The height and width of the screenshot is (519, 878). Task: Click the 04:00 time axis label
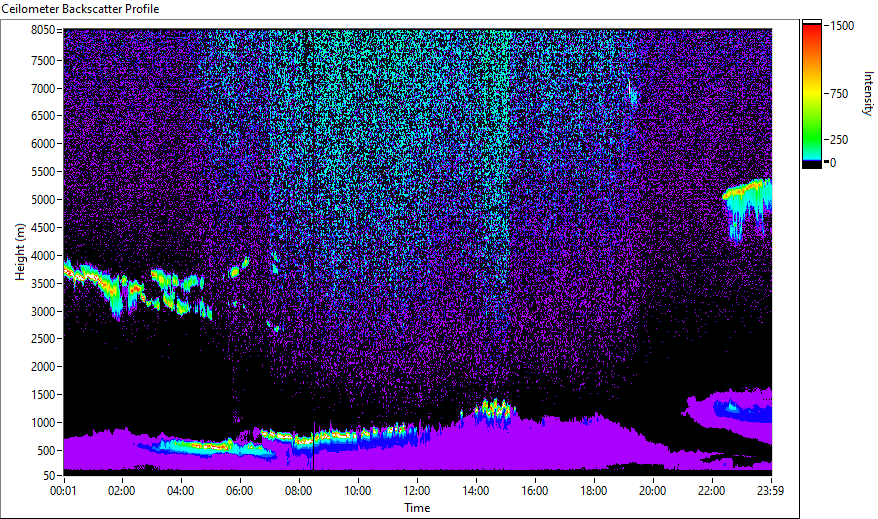coord(180,491)
